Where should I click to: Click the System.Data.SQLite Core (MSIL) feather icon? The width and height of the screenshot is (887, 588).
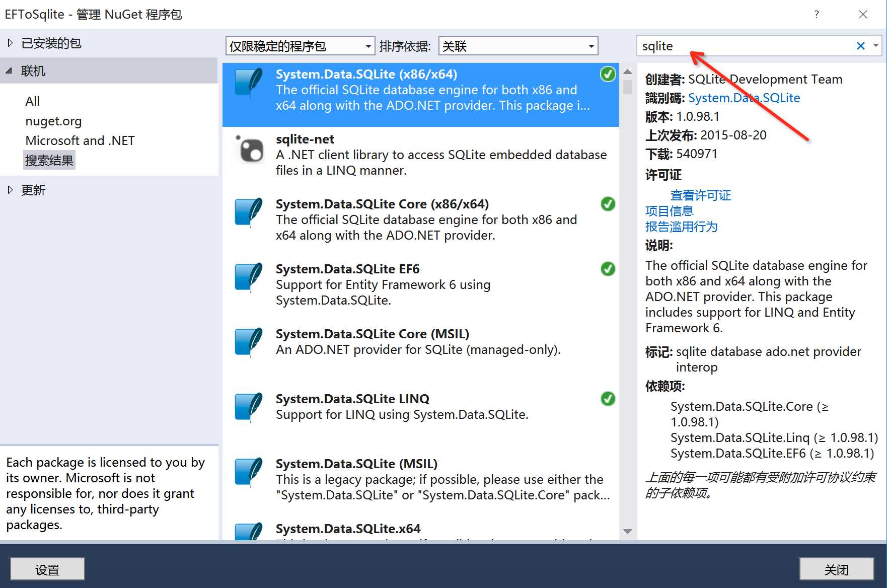[x=249, y=342]
